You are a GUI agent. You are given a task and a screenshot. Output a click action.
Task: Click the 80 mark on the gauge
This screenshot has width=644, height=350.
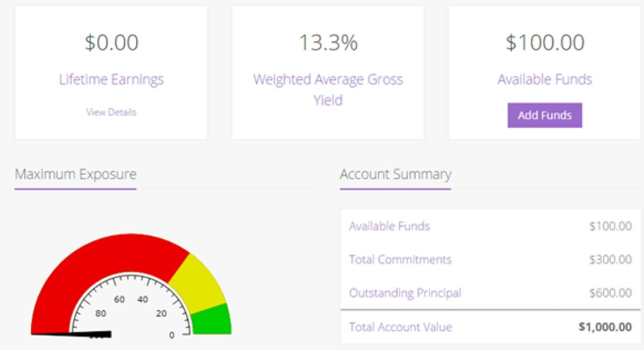101,314
